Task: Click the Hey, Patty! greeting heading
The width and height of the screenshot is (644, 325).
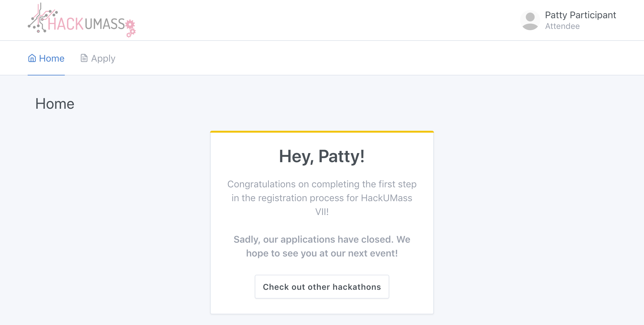Action: (x=322, y=156)
